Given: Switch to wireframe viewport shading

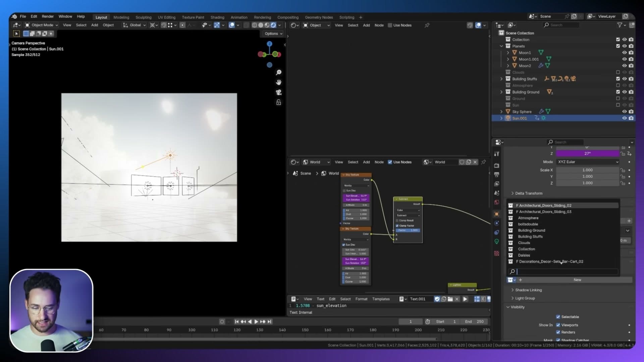Looking at the screenshot, I should 255,25.
